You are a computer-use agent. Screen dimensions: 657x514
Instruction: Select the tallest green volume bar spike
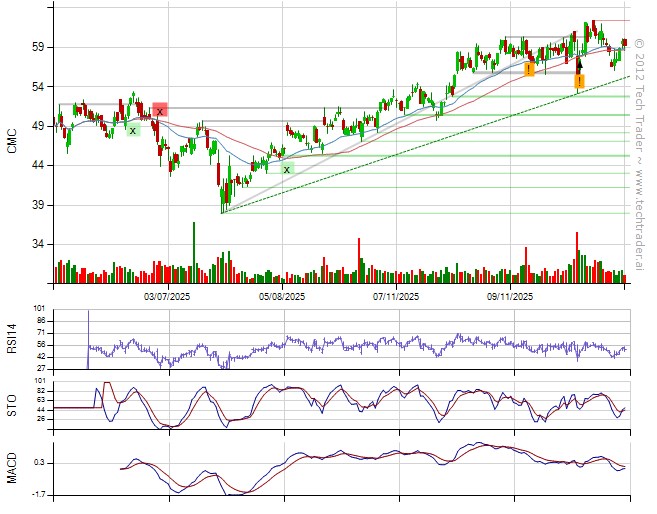click(194, 253)
